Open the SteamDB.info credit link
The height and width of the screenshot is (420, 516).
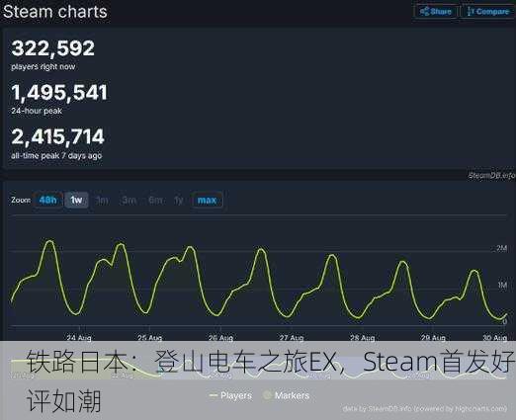[492, 175]
